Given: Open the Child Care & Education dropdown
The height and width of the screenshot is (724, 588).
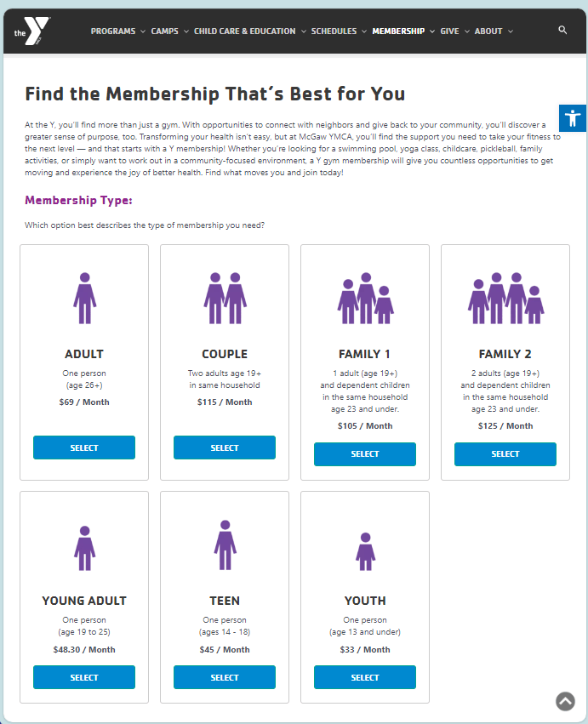Looking at the screenshot, I should 248,31.
